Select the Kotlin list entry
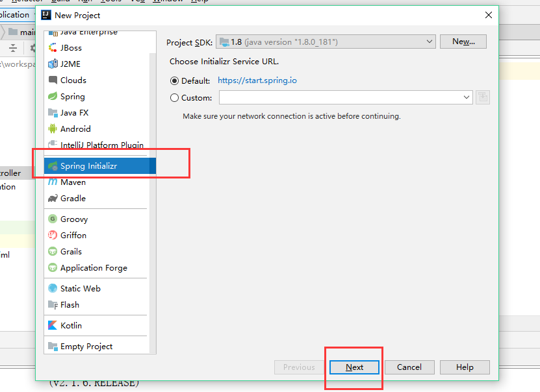540x392 pixels. pyautogui.click(x=97, y=325)
